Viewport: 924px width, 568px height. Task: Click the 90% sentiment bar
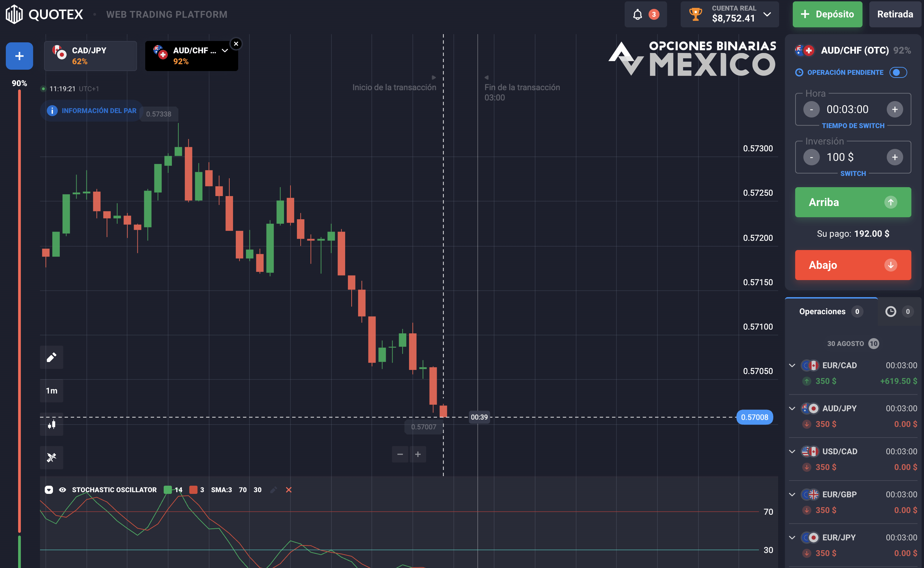click(19, 312)
